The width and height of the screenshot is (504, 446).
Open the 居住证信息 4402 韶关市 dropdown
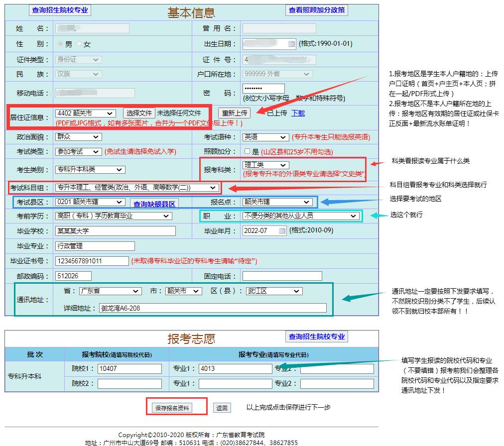(x=85, y=113)
